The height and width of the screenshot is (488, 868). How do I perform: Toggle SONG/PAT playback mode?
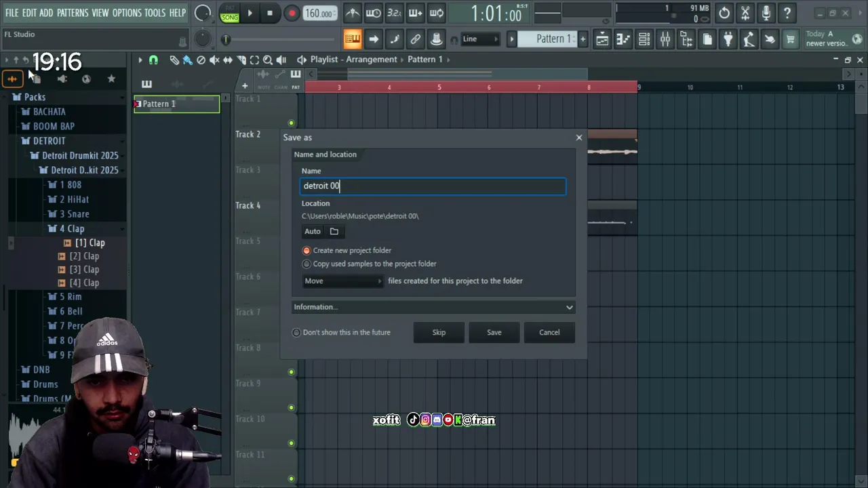230,14
